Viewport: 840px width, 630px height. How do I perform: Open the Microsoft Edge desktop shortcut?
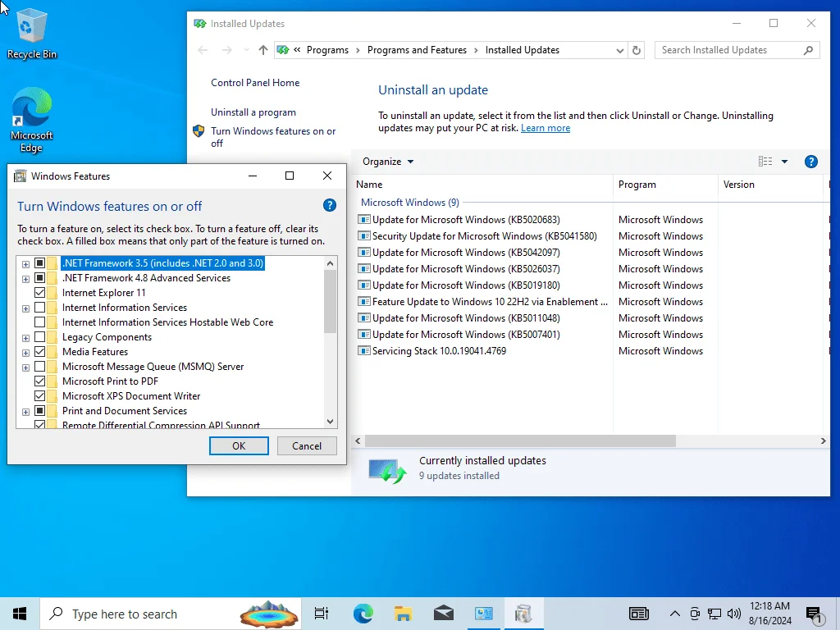32,121
